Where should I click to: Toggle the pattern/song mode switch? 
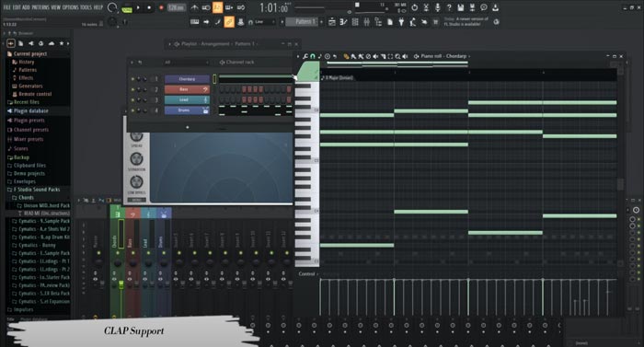coord(127,8)
